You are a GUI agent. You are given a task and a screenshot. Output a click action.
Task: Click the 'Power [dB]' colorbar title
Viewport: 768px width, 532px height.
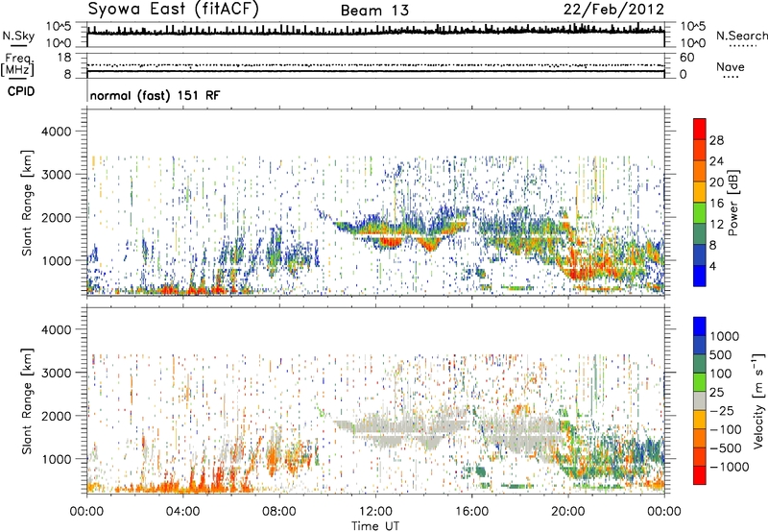tap(733, 203)
